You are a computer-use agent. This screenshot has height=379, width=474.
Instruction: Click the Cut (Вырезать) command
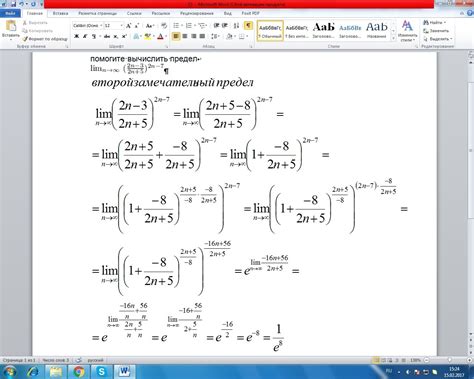(x=35, y=23)
